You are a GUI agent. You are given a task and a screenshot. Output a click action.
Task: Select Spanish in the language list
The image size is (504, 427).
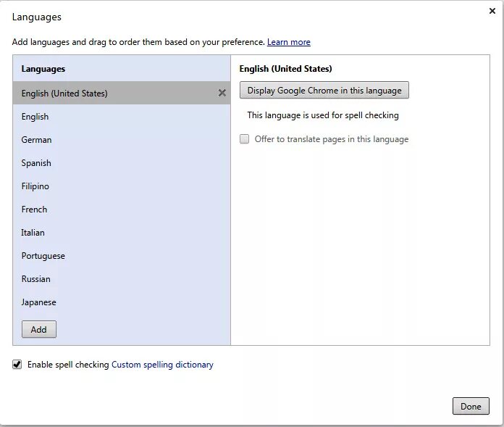(122, 163)
